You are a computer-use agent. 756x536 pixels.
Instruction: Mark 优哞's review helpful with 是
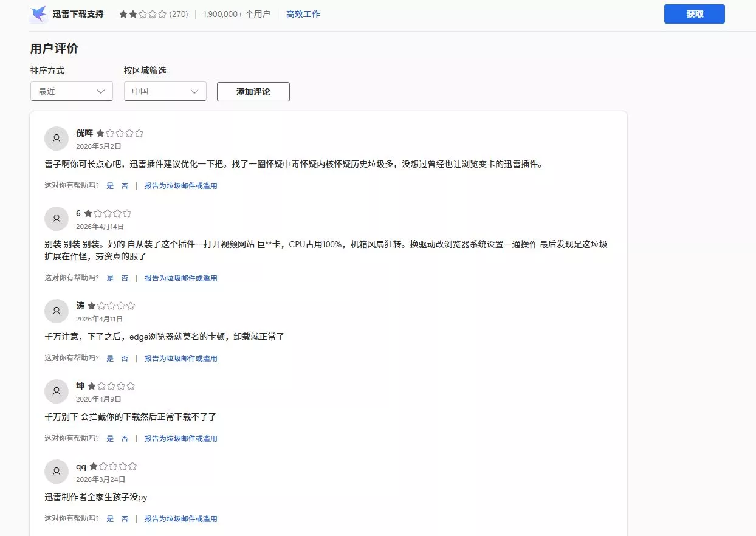[x=110, y=186]
